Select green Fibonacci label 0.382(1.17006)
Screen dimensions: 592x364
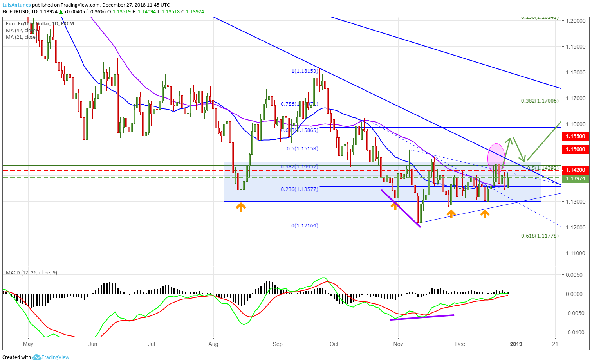pyautogui.click(x=540, y=101)
